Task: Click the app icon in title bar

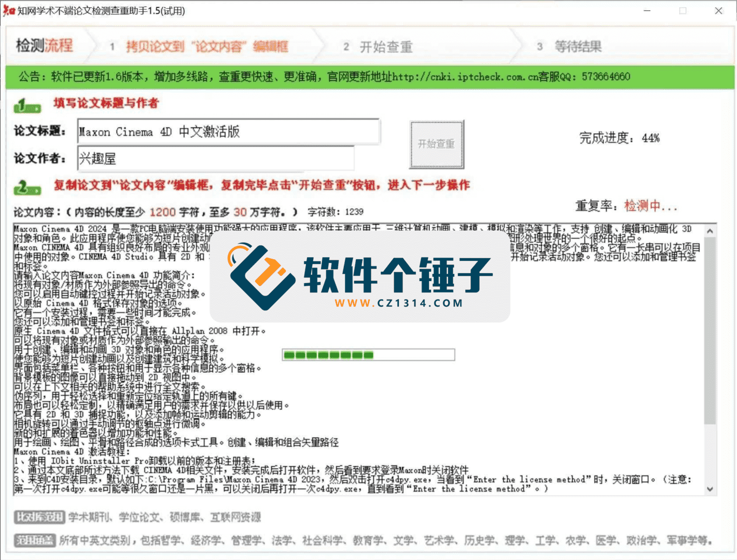Action: point(9,10)
